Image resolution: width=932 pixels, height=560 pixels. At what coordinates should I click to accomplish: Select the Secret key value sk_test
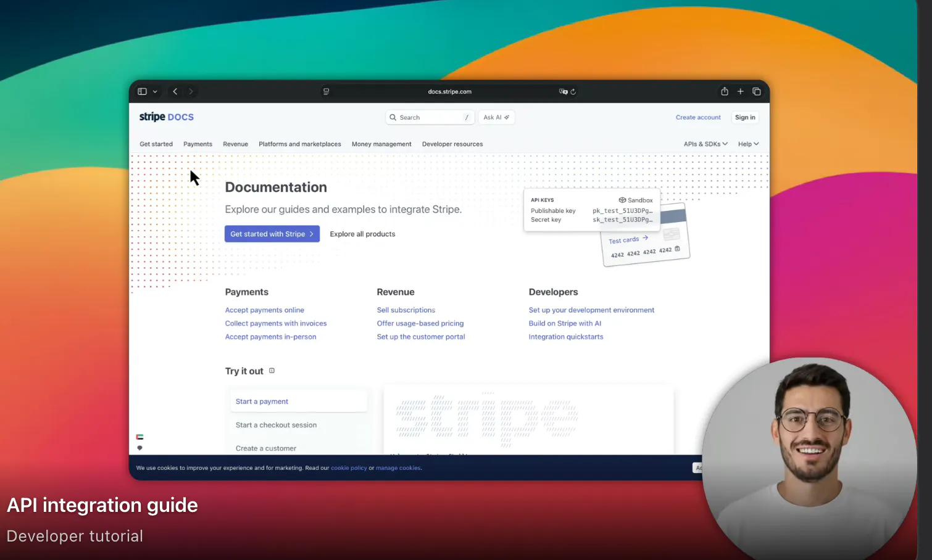622,220
